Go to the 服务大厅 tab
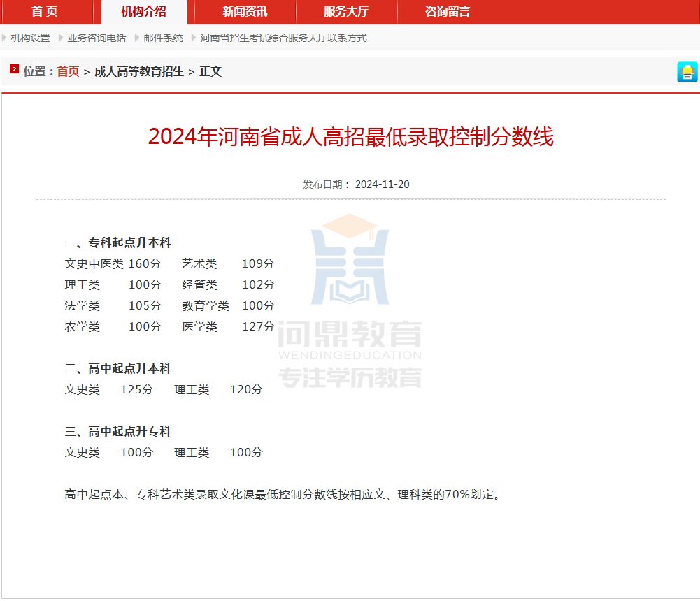Image resolution: width=700 pixels, height=601 pixels. click(346, 12)
